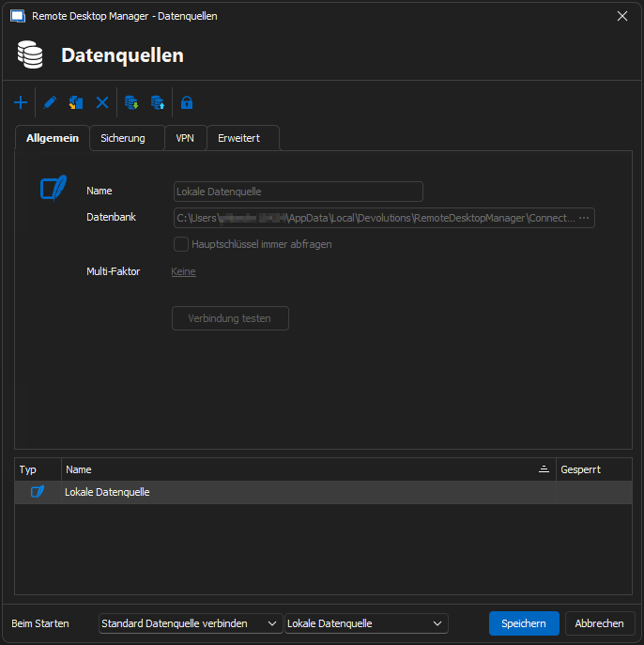Viewport: 644px width, 645px height.
Task: Click the database path browse ellipsis button
Action: click(x=584, y=218)
